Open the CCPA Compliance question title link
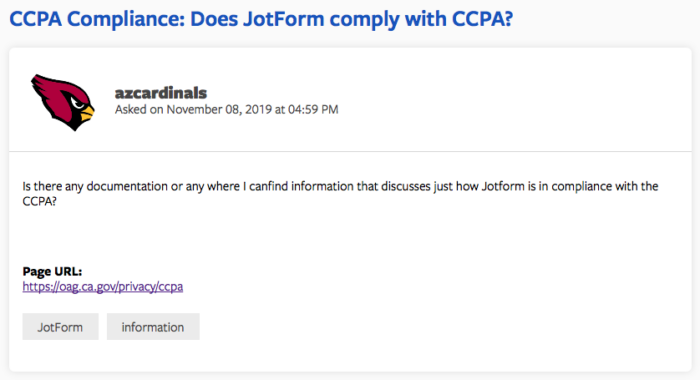The width and height of the screenshot is (700, 380). pos(261,20)
